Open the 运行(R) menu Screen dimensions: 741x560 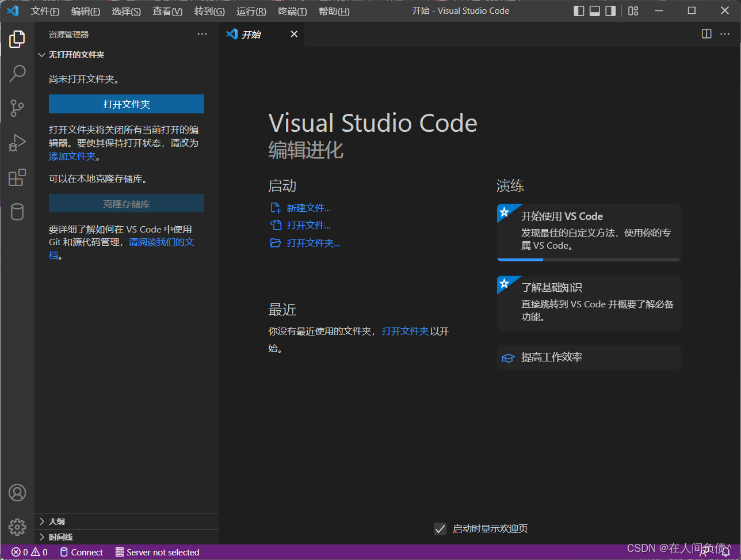pyautogui.click(x=251, y=12)
